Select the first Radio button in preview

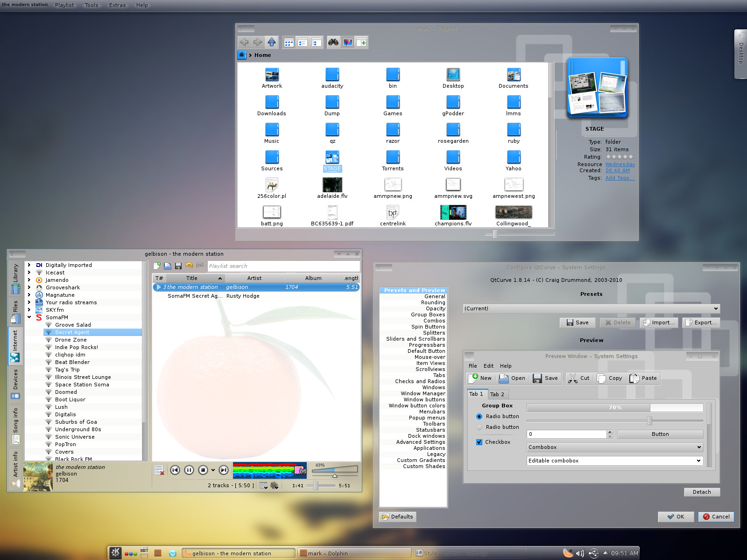click(479, 416)
